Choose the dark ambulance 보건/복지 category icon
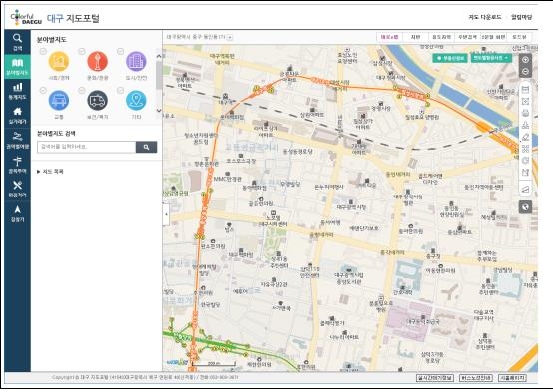 (x=98, y=100)
